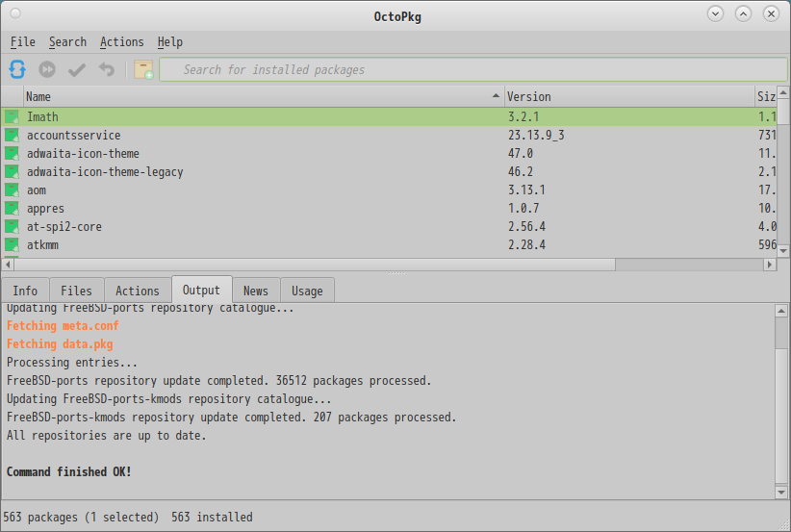Click the undo/cancel arrow icon

pos(107,69)
